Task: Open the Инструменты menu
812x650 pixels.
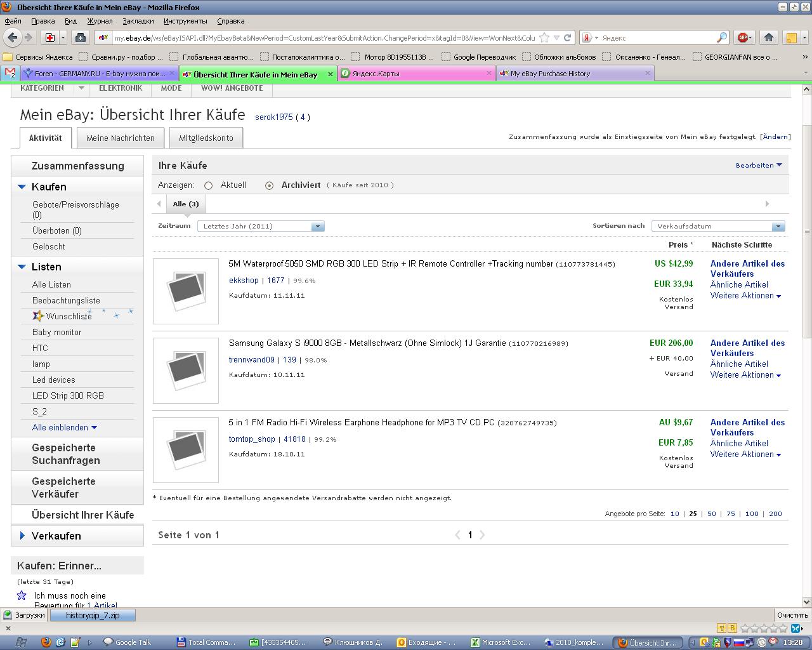Action: (185, 21)
